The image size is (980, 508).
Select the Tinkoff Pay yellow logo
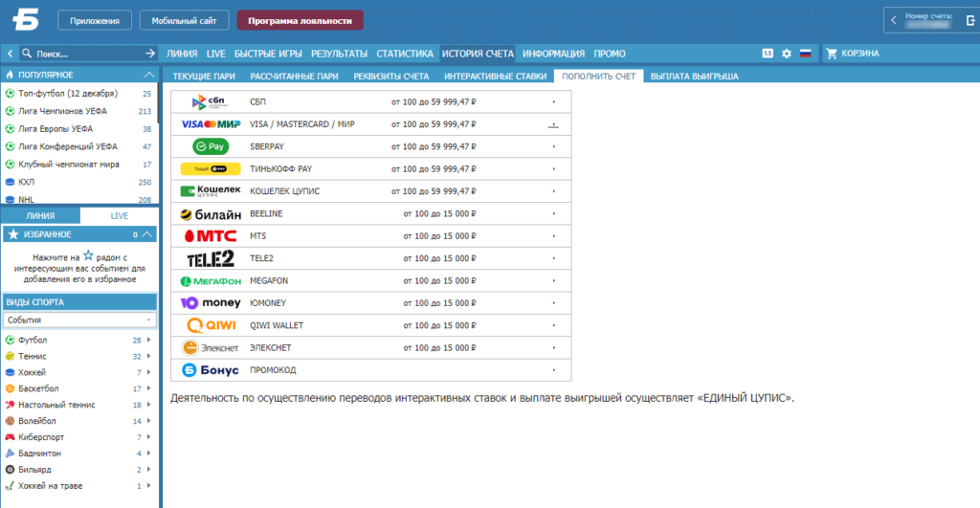211,169
